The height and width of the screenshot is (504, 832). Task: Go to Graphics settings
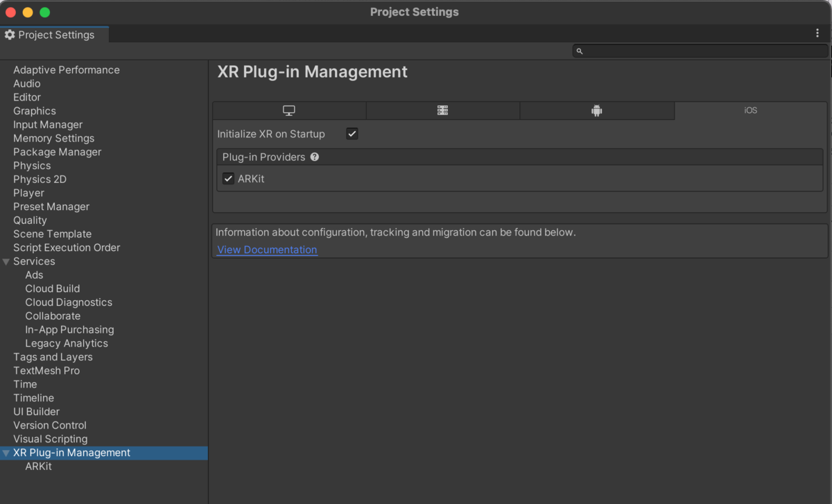pos(35,111)
